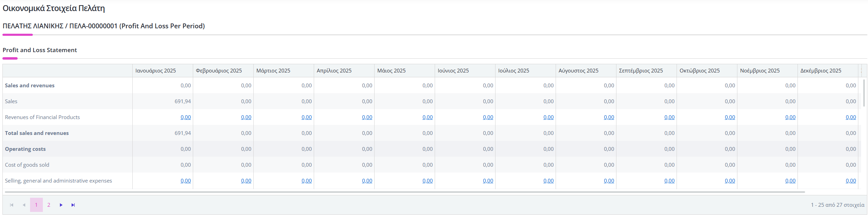The image size is (868, 215).
Task: Open Selling, general and administrative expenses for Νοέμβριος 2025
Action: (790, 181)
